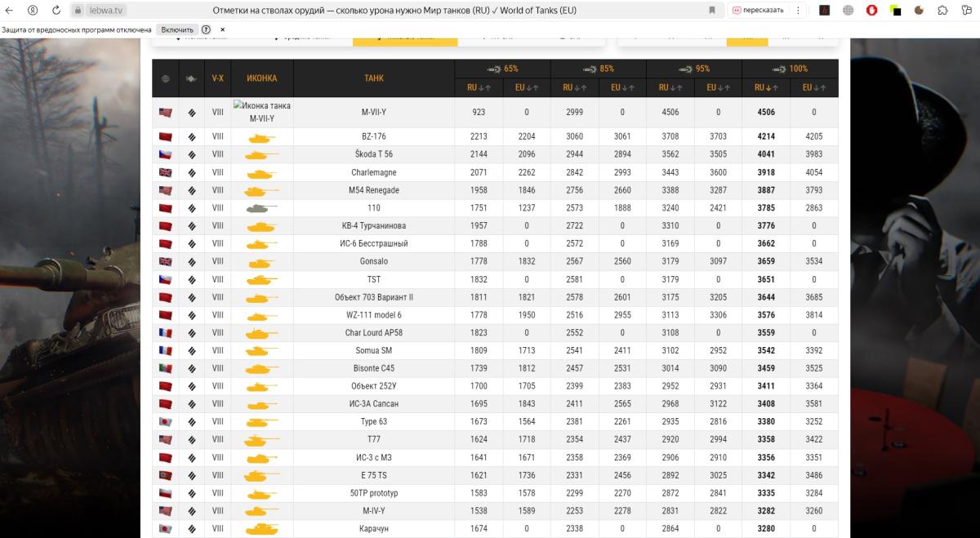Sort by EU under the 85% column
Image resolution: width=980 pixels, height=538 pixels.
pos(622,87)
